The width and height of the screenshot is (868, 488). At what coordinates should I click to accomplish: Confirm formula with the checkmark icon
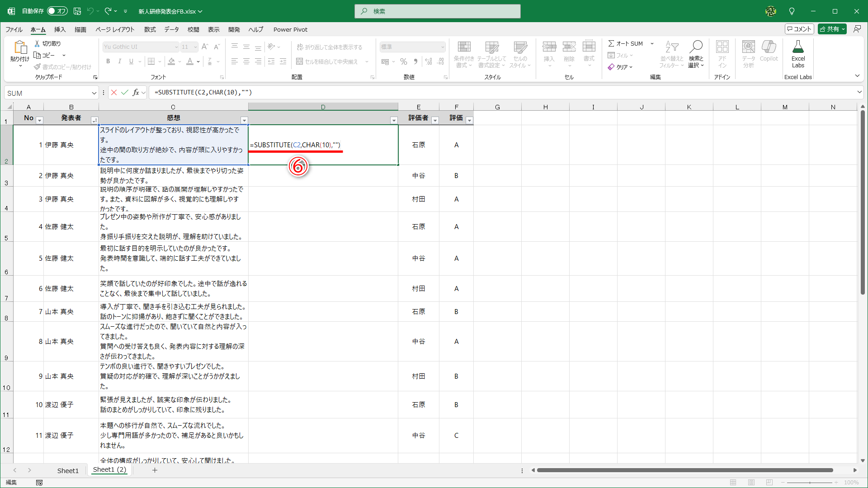(125, 93)
